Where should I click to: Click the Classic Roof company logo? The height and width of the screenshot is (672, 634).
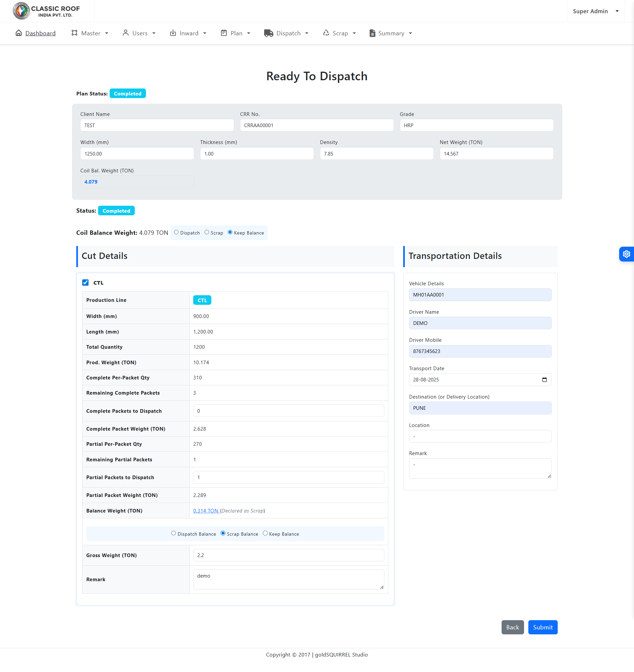46,11
